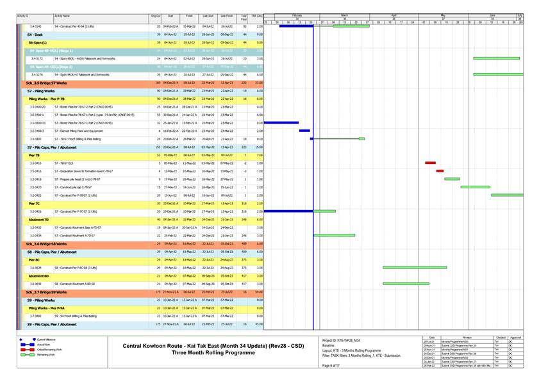
Task: Click the Late Finish column header
Action: [226, 15]
